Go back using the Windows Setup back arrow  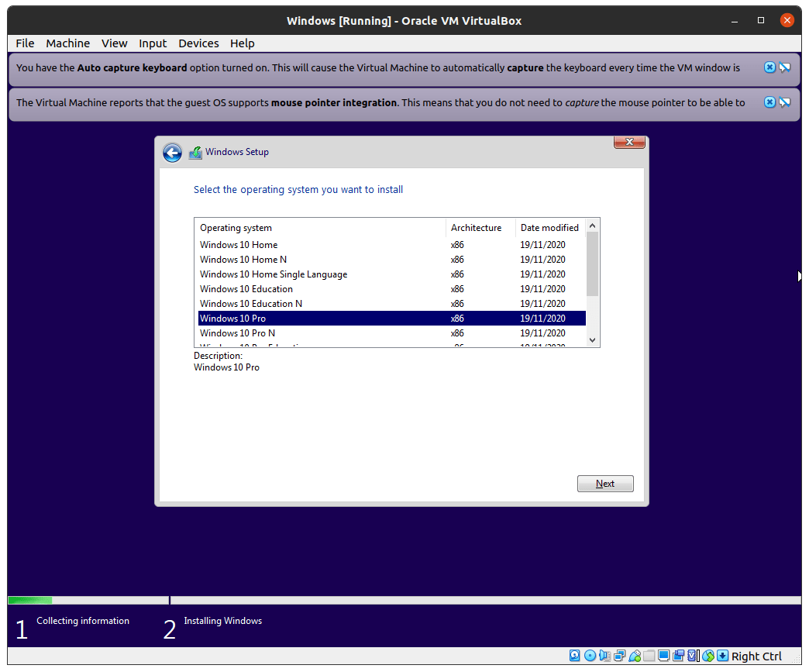pos(172,153)
